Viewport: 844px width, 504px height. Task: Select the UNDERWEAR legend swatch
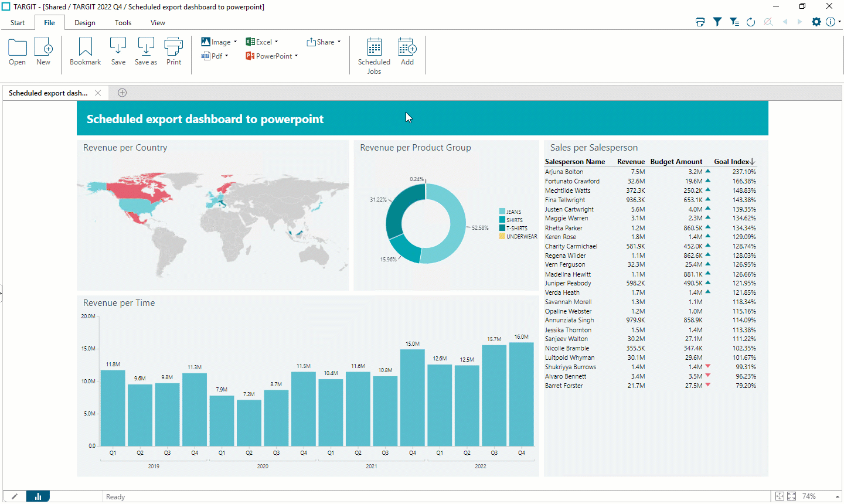coord(502,236)
